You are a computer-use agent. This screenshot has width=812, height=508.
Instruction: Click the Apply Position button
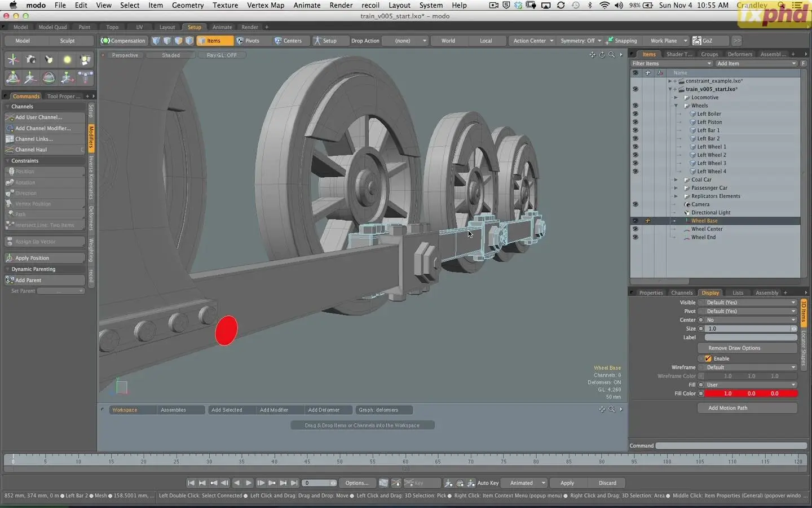(x=45, y=258)
